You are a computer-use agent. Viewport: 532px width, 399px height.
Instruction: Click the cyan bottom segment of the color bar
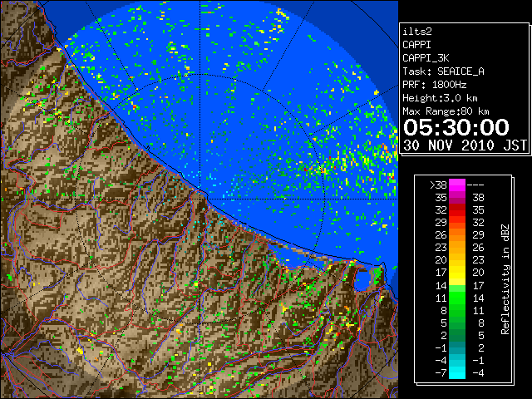tap(457, 372)
